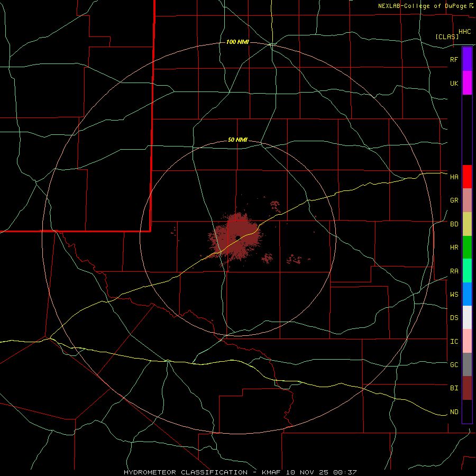Click the ND black legend swatch
The height and width of the screenshot is (476, 476).
click(x=467, y=411)
